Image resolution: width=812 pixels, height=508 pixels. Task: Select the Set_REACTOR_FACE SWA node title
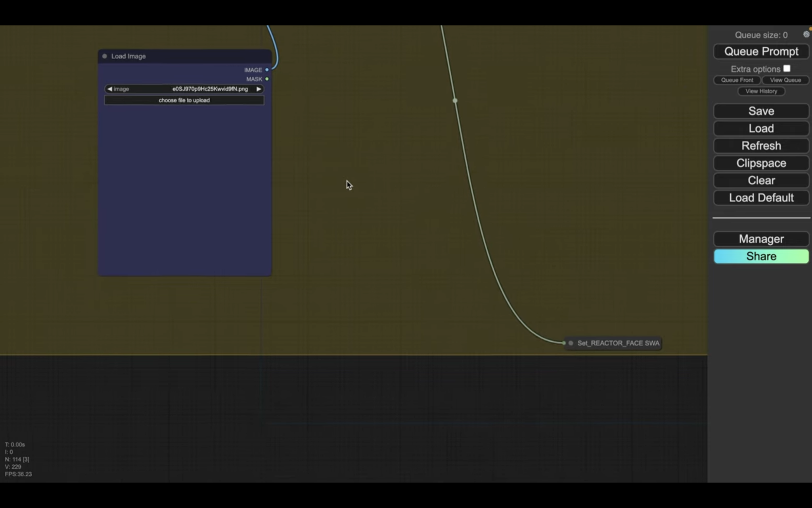pyautogui.click(x=618, y=343)
